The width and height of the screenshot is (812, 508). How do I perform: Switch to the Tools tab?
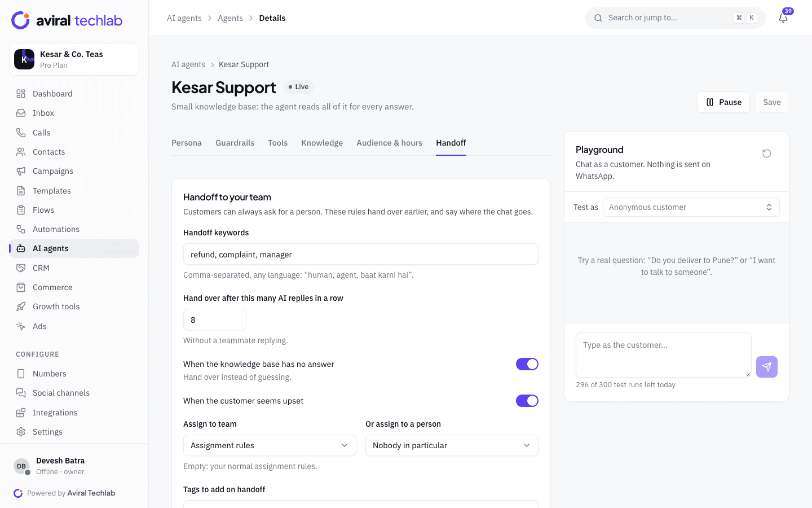pyautogui.click(x=278, y=143)
